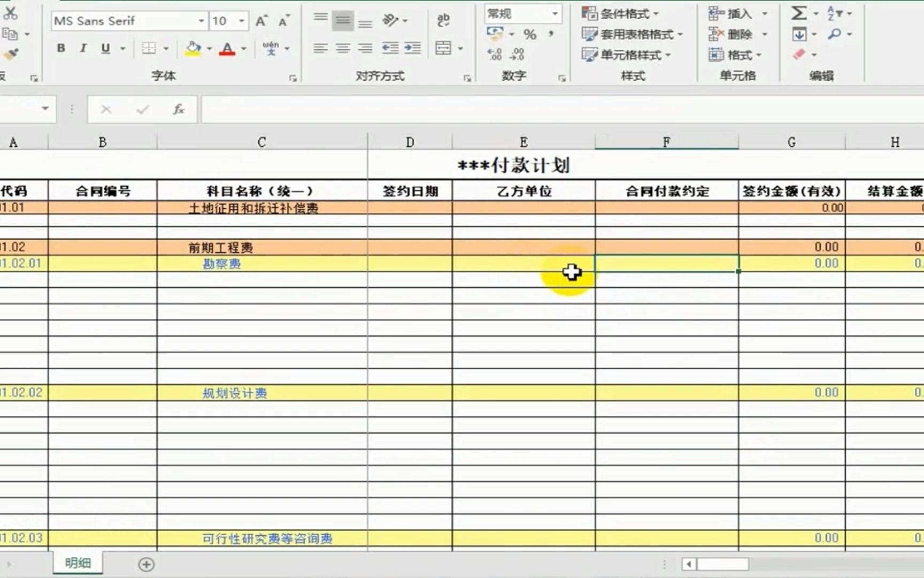This screenshot has width=924, height=578.
Task: Click 删除 delete cells
Action: point(731,34)
